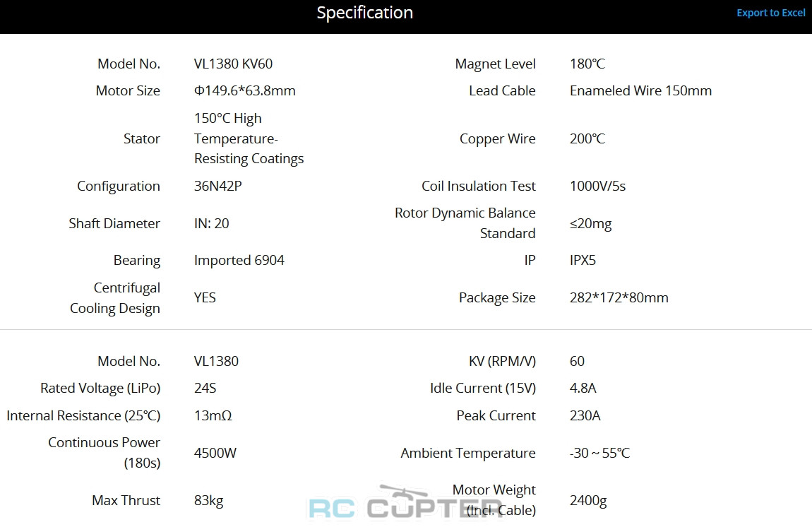Click the Specification header title
812x527 pixels.
tap(364, 13)
